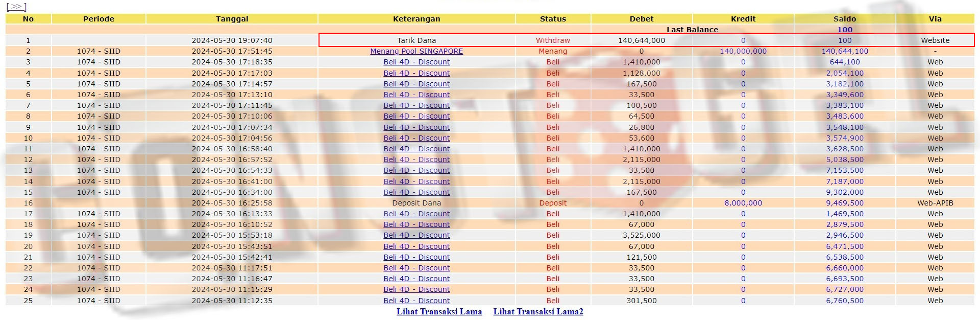Open Beli 4D - Discount at 11:17:51

tap(416, 268)
